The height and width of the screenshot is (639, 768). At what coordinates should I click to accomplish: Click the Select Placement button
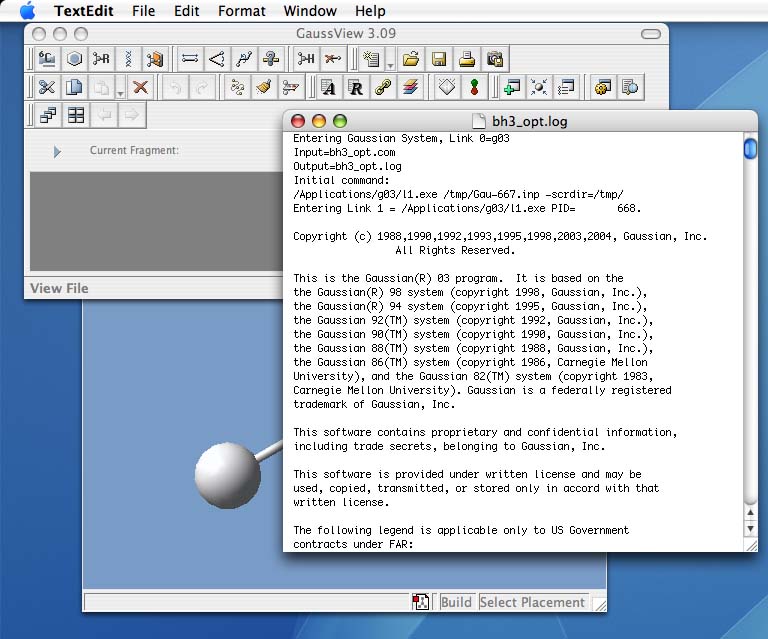pyautogui.click(x=532, y=602)
